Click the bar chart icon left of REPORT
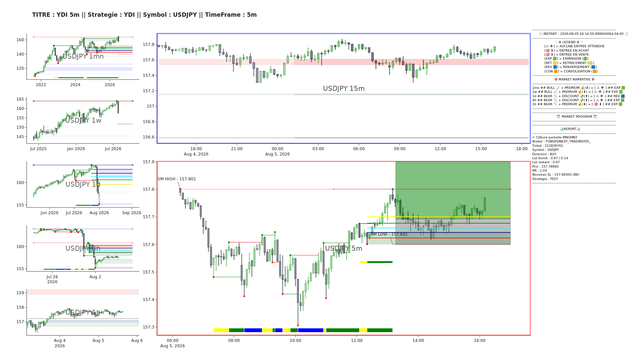The image size is (644, 362). (561, 129)
